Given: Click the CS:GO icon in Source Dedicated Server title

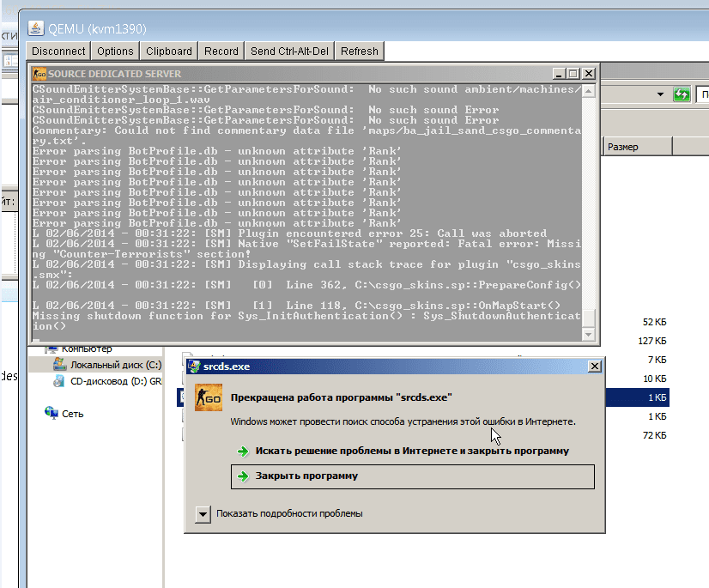Looking at the screenshot, I should (x=39, y=74).
